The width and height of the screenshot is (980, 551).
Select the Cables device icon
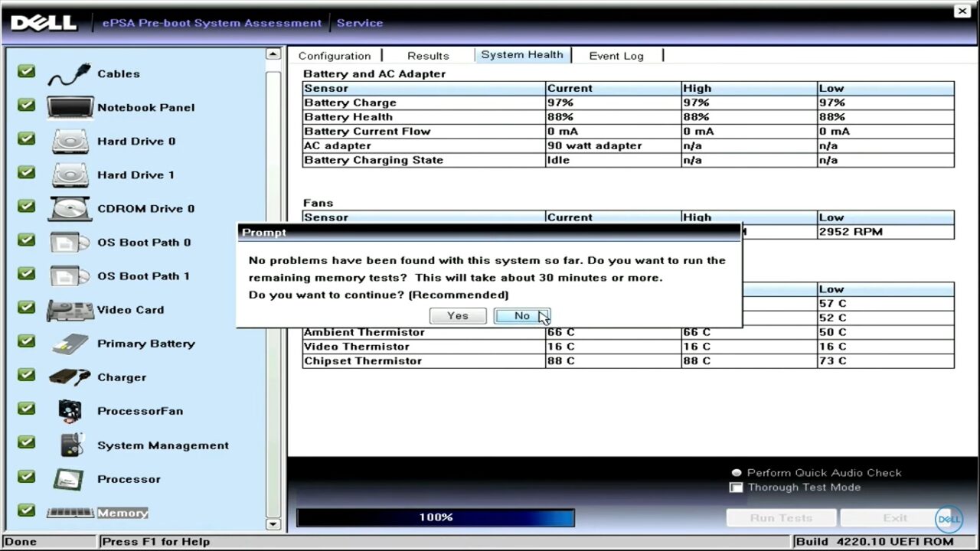coord(70,74)
